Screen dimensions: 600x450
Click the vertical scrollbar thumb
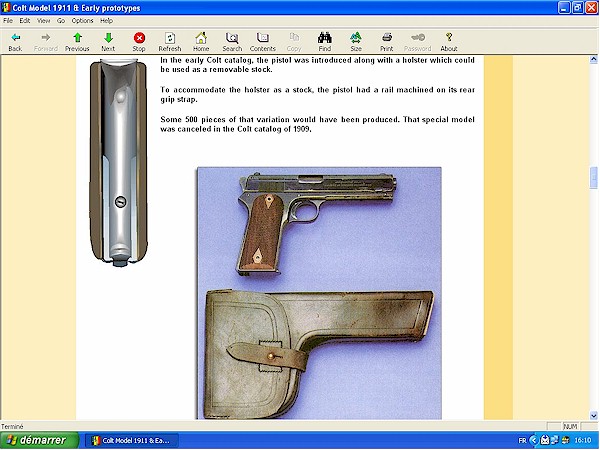(x=593, y=178)
